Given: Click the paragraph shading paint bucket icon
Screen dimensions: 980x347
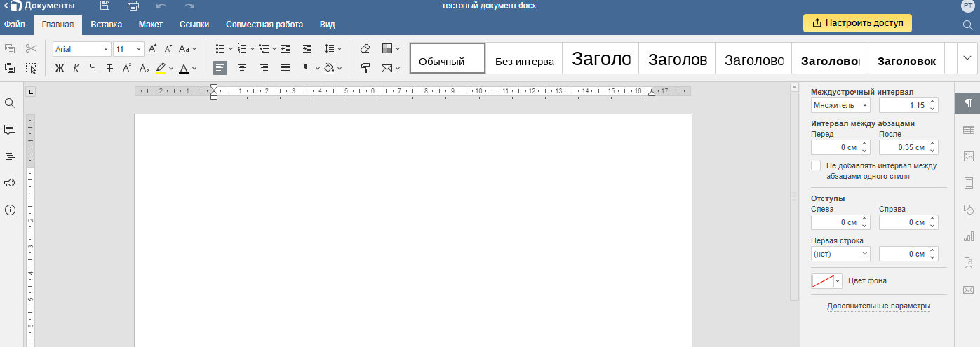Looking at the screenshot, I should click(x=329, y=68).
